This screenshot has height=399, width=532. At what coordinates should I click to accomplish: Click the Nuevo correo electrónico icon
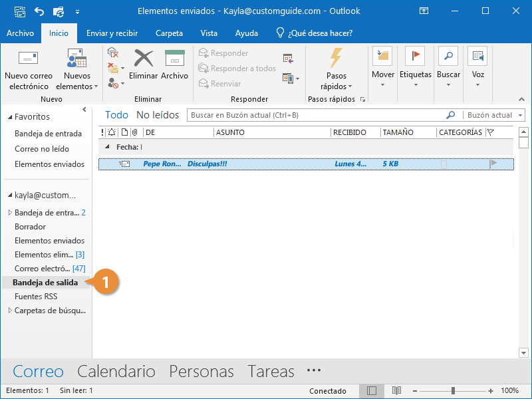point(28,59)
